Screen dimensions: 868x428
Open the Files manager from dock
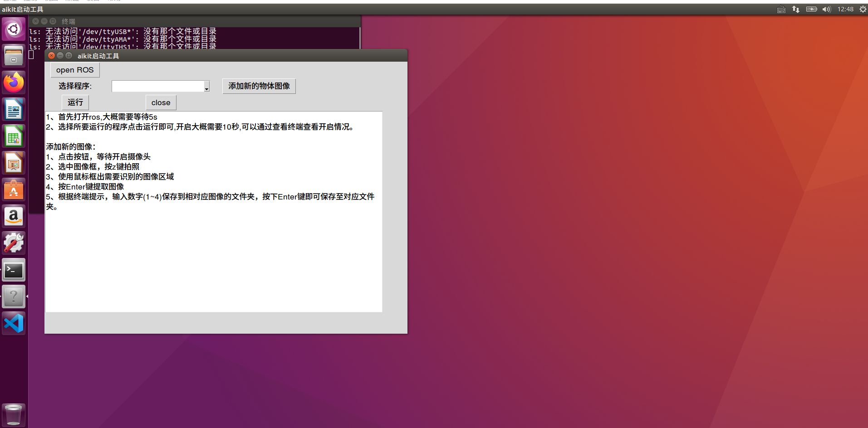(14, 56)
